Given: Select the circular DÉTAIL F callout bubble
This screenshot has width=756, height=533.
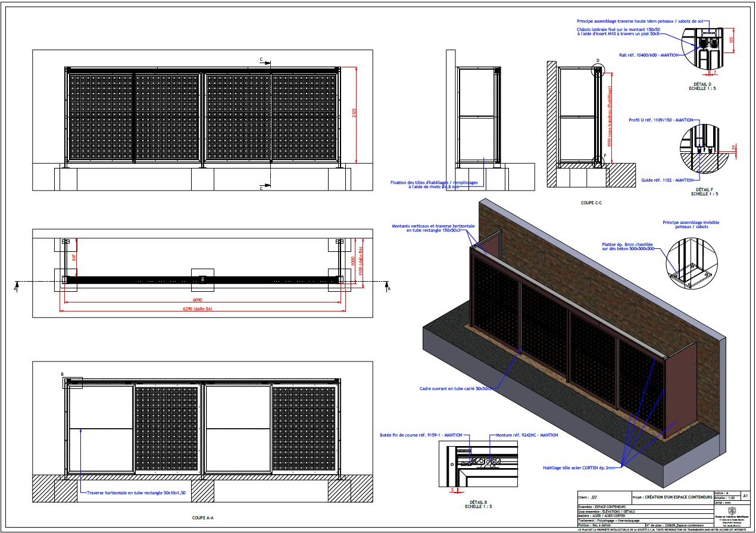Looking at the screenshot, I should [x=705, y=149].
